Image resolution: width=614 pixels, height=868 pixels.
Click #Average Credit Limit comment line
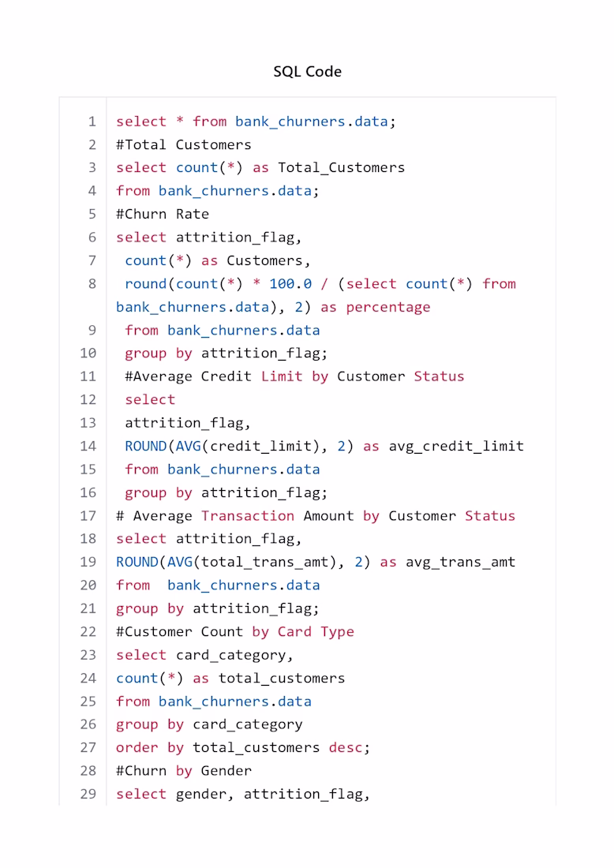coord(294,376)
